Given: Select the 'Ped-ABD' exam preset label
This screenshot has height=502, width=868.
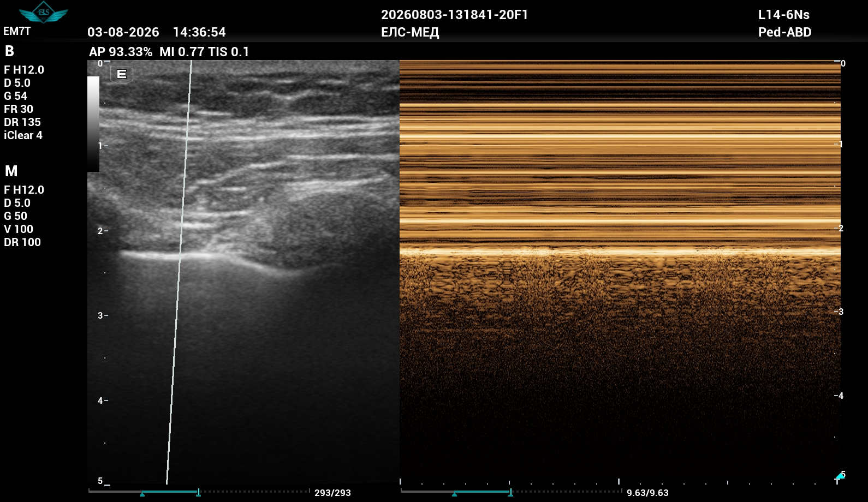Looking at the screenshot, I should [x=784, y=32].
